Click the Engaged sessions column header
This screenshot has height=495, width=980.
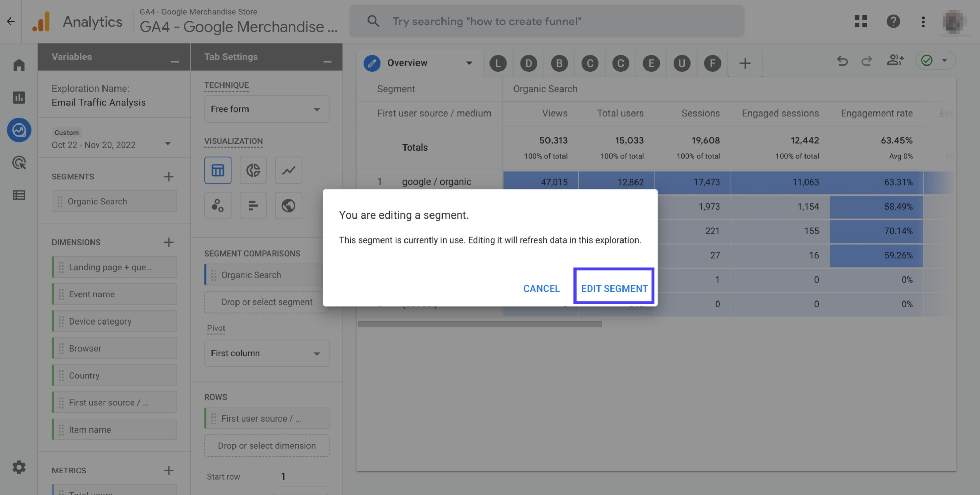point(780,114)
